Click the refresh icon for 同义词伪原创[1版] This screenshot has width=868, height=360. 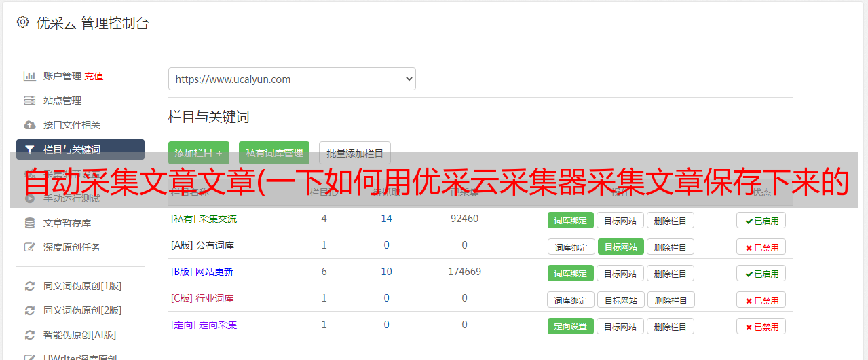click(29, 286)
